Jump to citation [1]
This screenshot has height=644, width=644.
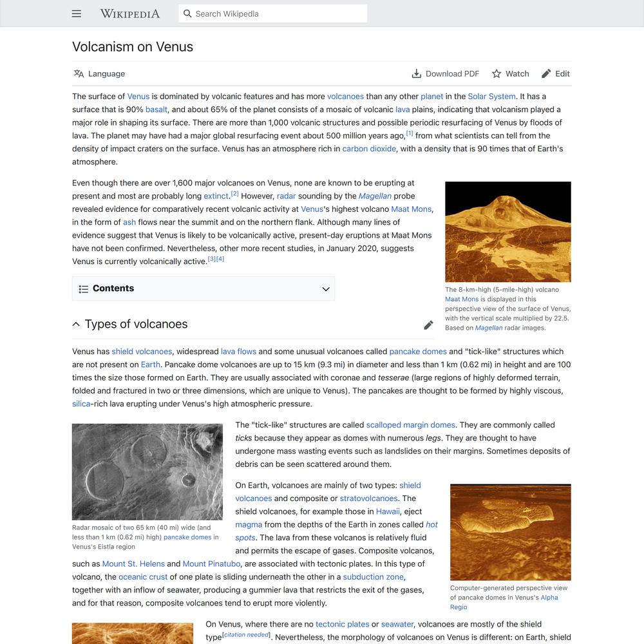410,133
